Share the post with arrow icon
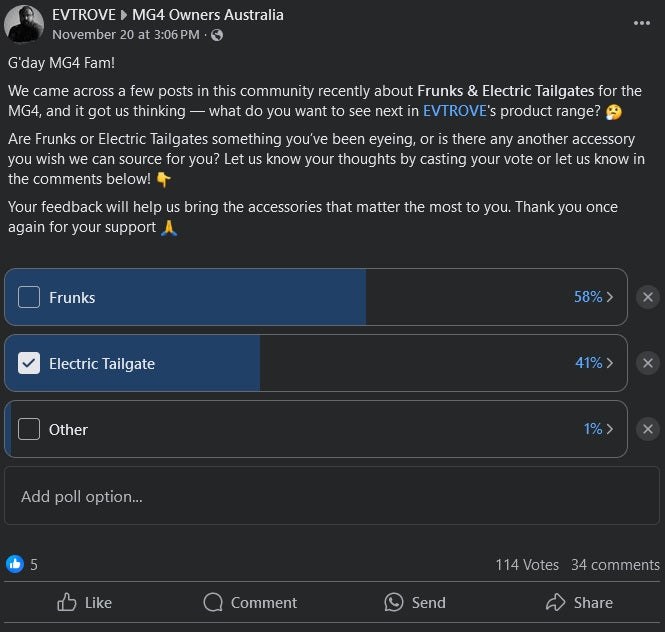665x632 pixels. coord(579,602)
